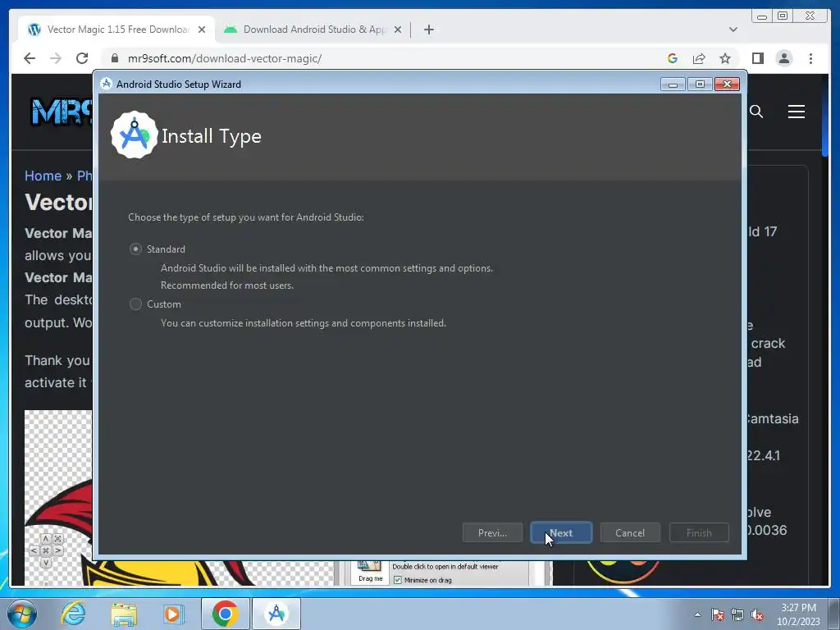Click the Drag me icon on the webpage image
This screenshot has width=840, height=630.
[x=370, y=572]
